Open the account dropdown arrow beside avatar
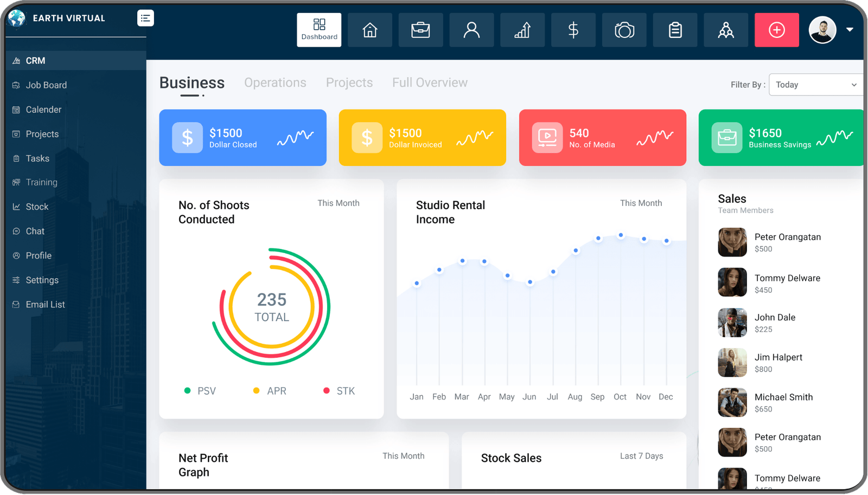 coord(850,30)
